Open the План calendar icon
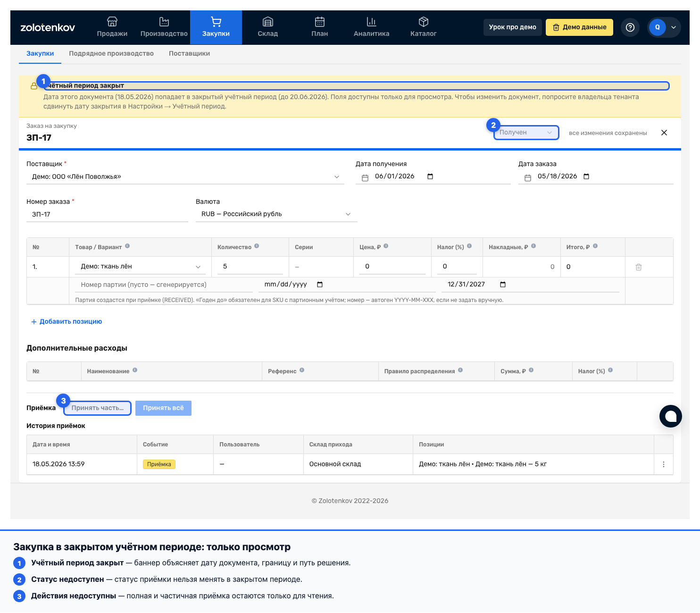 coord(320,22)
